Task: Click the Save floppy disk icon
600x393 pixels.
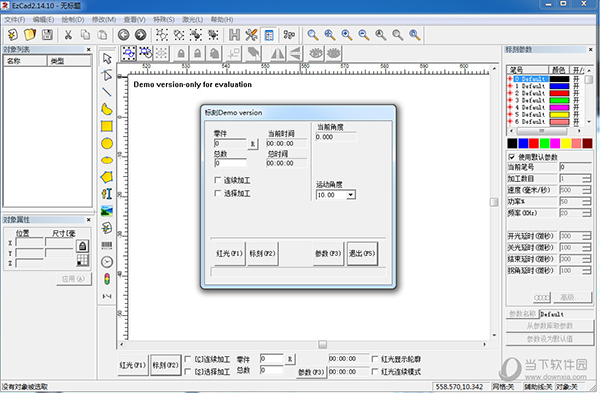Action: click(47, 35)
